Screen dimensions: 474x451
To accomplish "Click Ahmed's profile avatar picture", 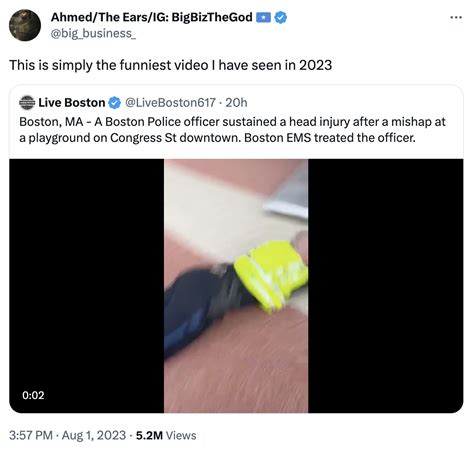I will [x=25, y=25].
